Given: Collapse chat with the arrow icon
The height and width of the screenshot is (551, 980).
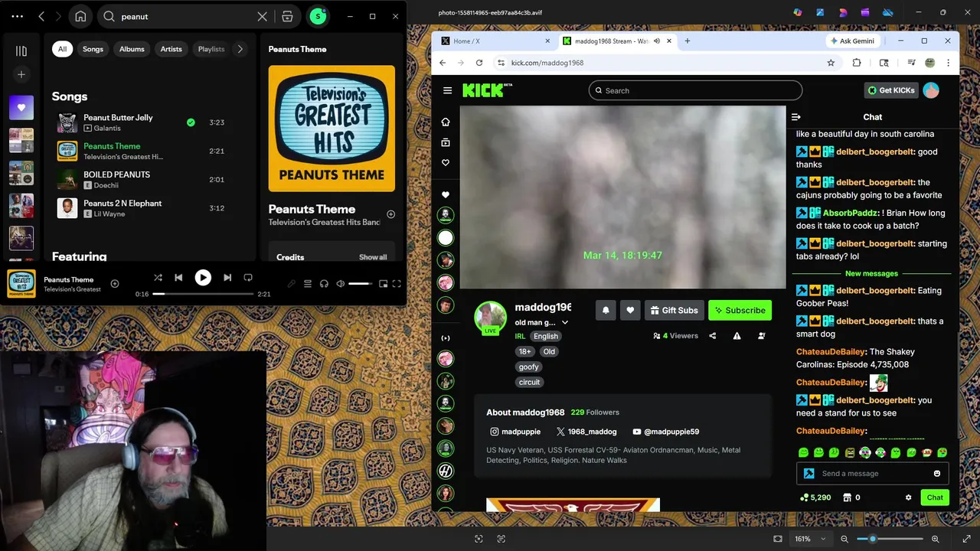Looking at the screenshot, I should pyautogui.click(x=796, y=117).
